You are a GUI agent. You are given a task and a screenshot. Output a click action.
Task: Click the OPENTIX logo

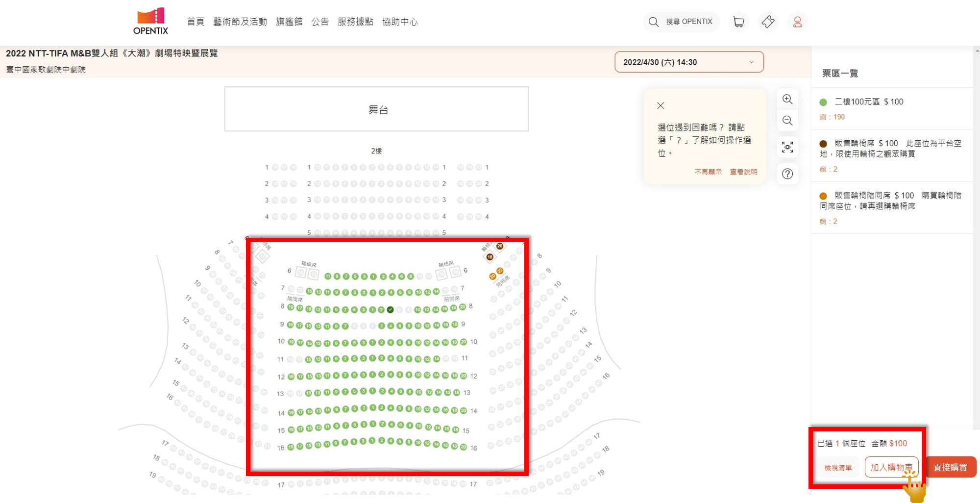click(151, 21)
